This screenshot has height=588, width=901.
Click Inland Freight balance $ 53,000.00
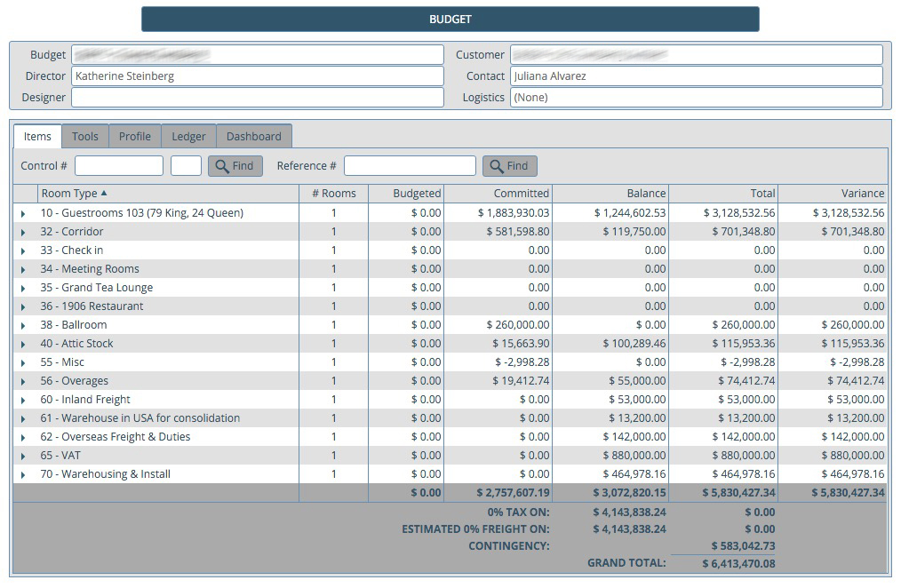click(x=637, y=400)
